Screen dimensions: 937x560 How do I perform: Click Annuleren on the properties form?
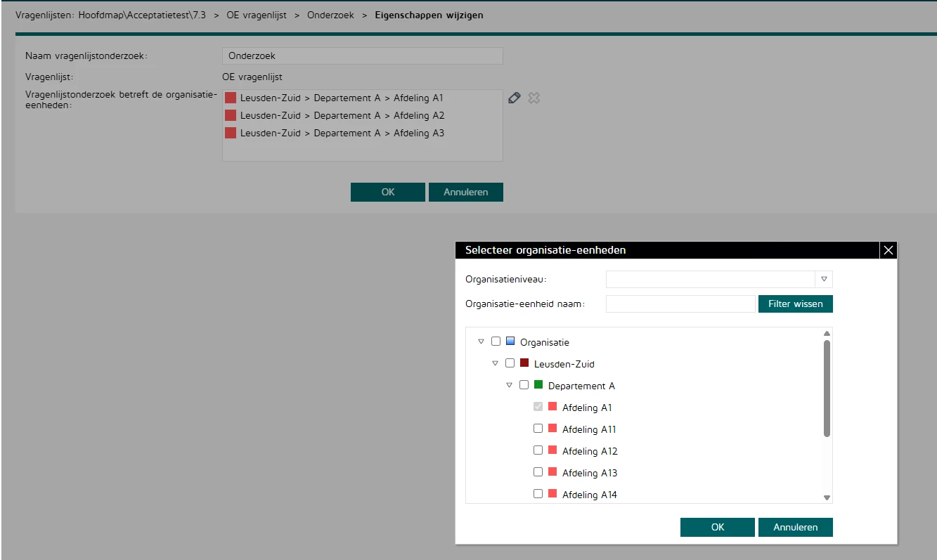(x=466, y=192)
